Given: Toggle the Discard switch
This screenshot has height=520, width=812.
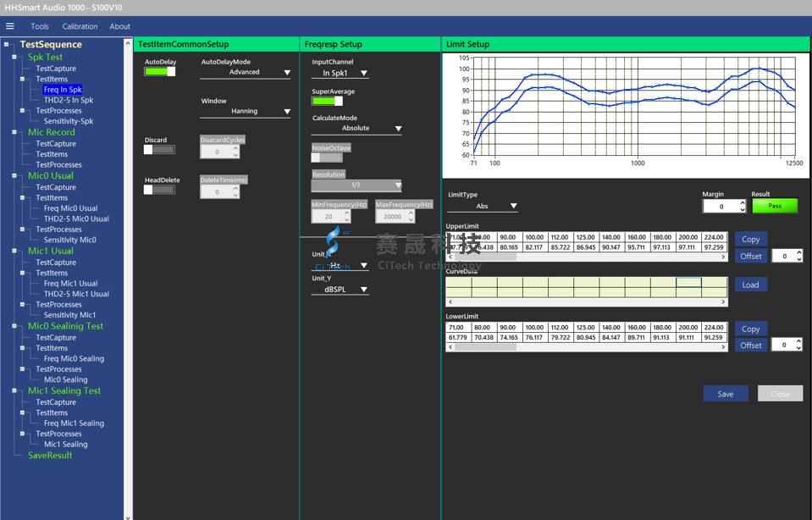Looking at the screenshot, I should 159,150.
